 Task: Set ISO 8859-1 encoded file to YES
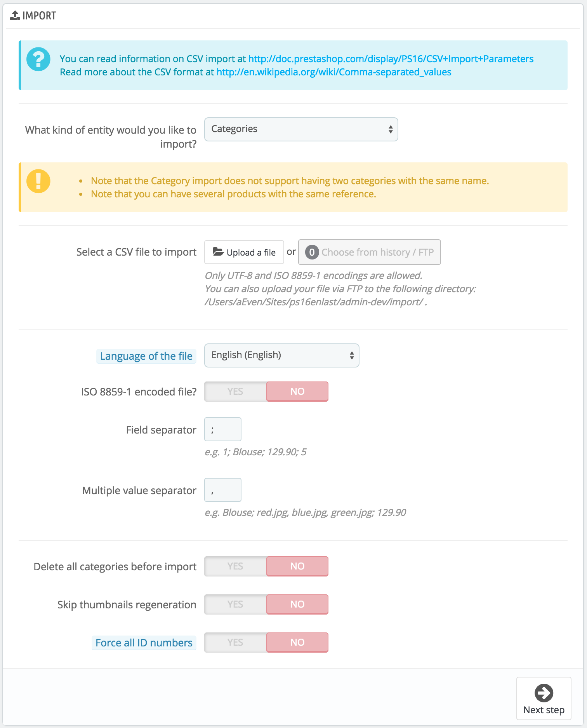pos(234,391)
